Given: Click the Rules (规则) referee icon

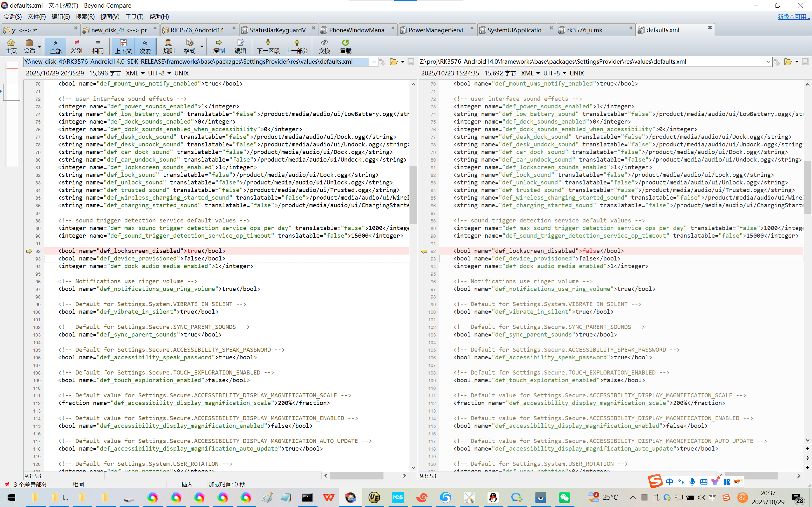Looking at the screenshot, I should (x=168, y=46).
